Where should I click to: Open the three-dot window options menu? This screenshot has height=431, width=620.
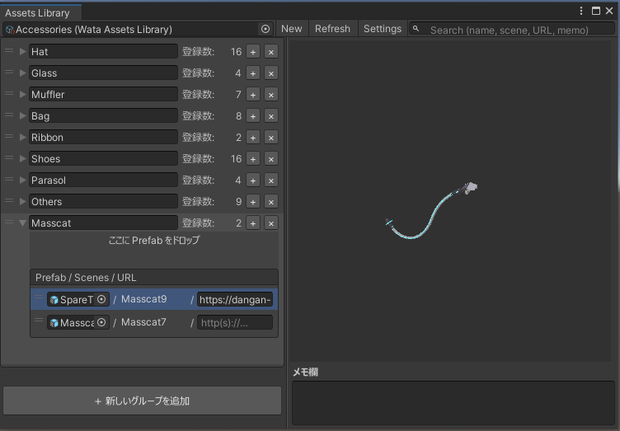[x=581, y=11]
